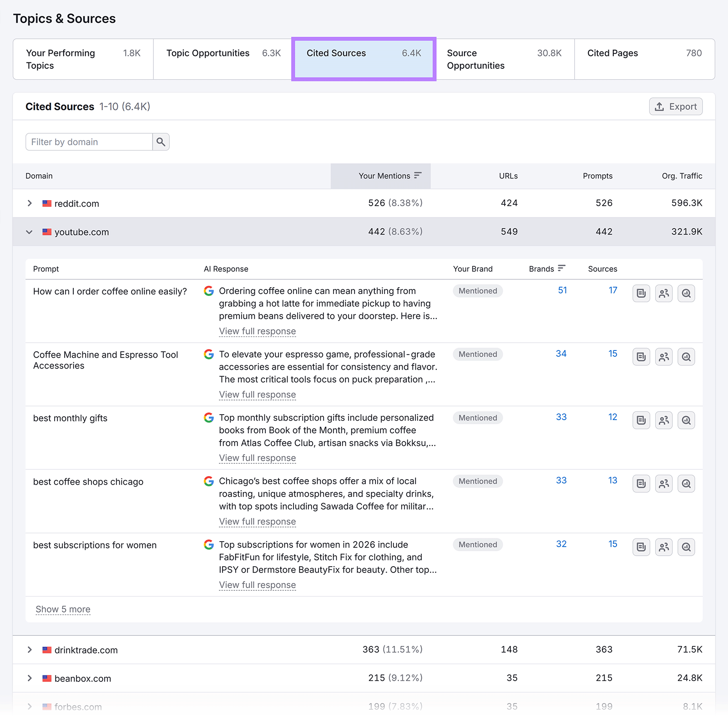Open response details icon for 'best monthly gifts'

pyautogui.click(x=641, y=420)
